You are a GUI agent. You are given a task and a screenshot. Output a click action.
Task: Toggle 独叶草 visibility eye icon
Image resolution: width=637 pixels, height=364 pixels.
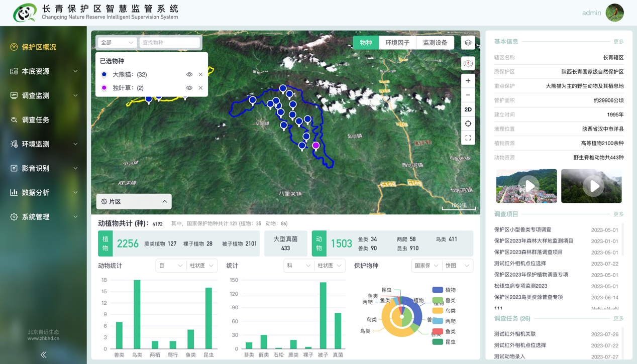point(189,88)
